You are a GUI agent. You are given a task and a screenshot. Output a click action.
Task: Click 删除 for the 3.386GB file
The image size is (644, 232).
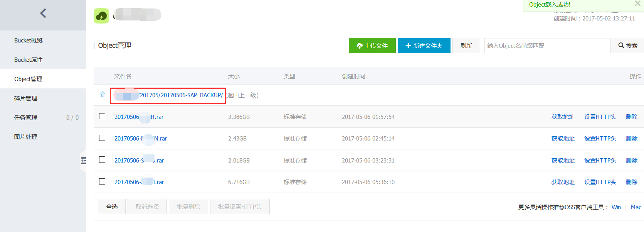pos(631,117)
